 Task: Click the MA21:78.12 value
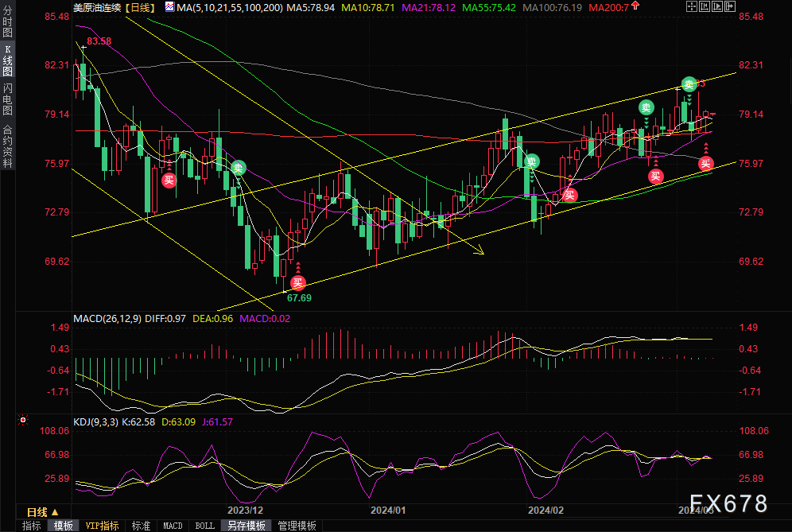coord(429,8)
